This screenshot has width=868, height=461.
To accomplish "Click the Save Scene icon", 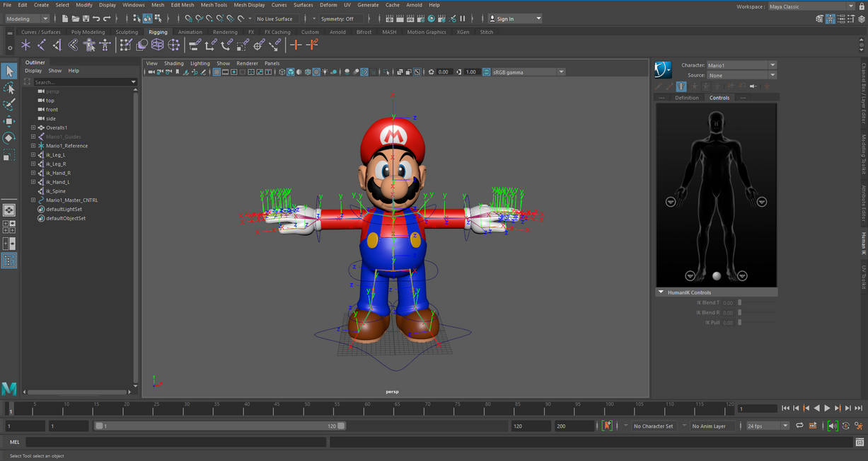I will tap(86, 18).
